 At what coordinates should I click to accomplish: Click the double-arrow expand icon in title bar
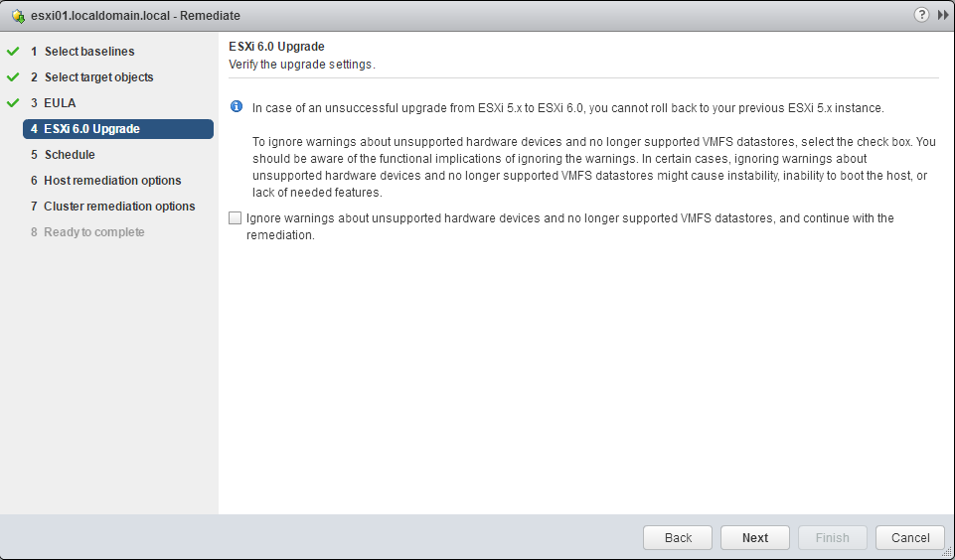coord(943,15)
